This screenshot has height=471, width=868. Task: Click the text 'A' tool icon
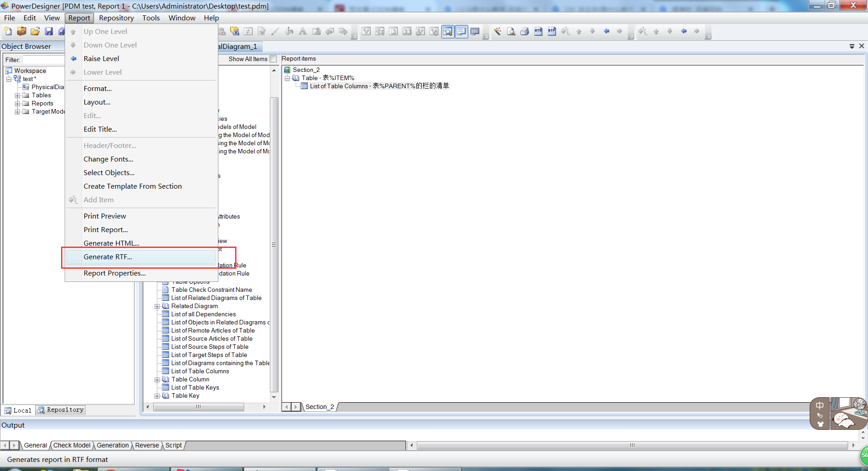pyautogui.click(x=302, y=31)
